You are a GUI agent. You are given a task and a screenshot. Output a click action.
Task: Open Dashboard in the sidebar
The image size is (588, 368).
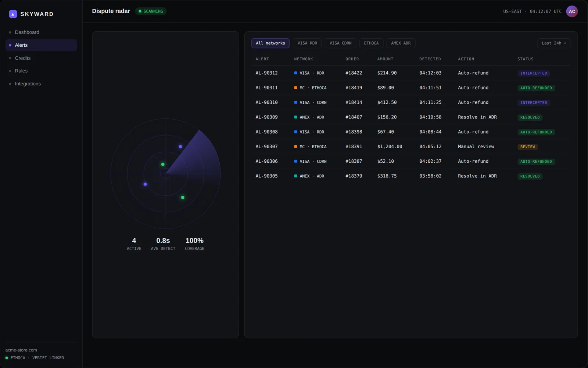point(41,32)
